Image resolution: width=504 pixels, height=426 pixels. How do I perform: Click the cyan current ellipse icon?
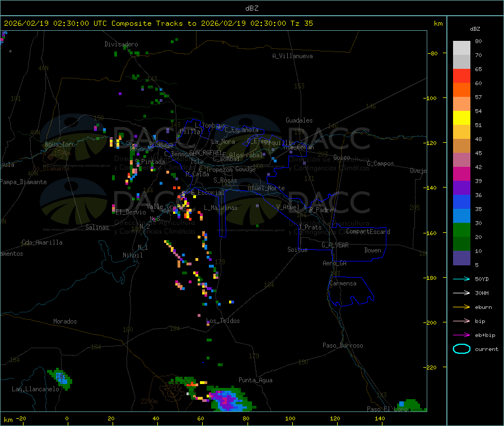[x=461, y=349]
